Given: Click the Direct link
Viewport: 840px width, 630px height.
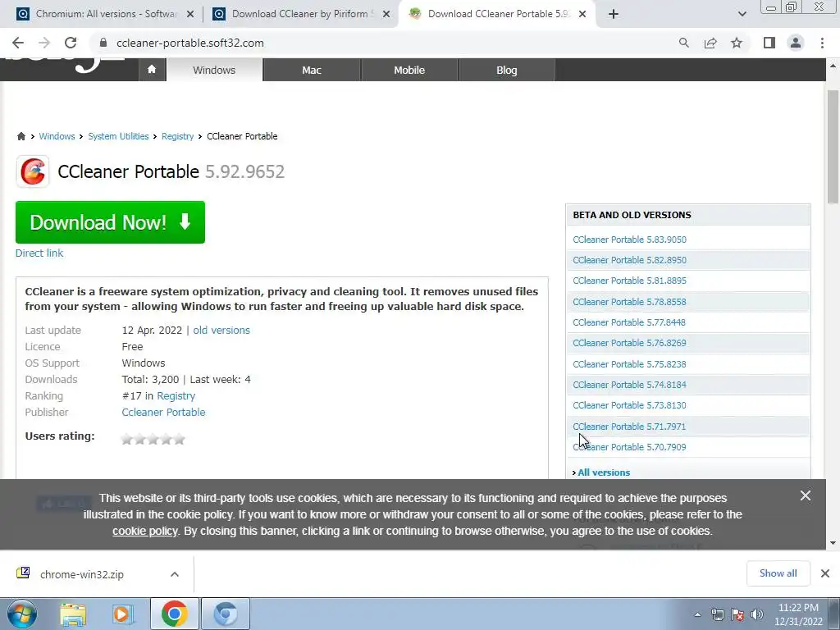Looking at the screenshot, I should coord(39,253).
